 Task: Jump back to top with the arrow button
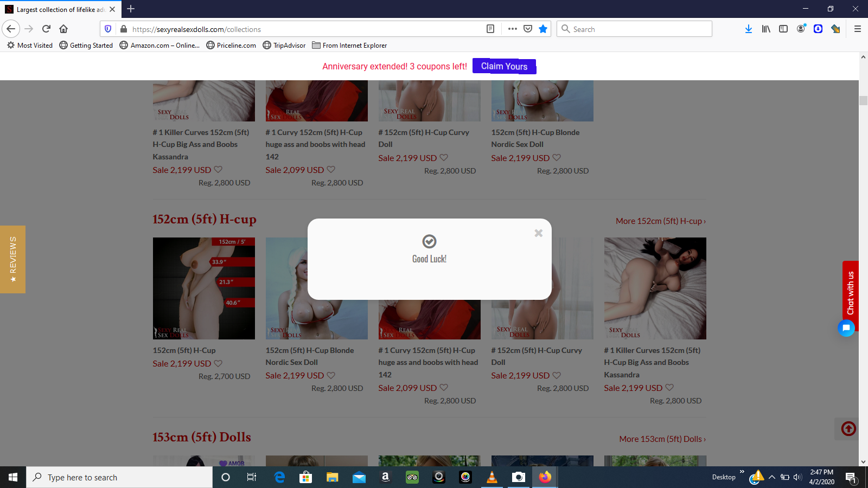(x=848, y=429)
